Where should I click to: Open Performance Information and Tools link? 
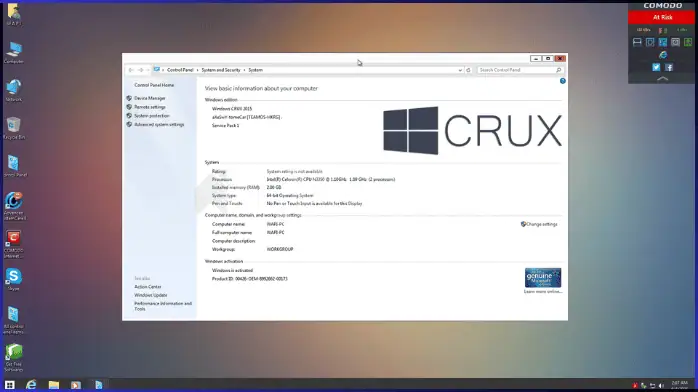point(163,306)
